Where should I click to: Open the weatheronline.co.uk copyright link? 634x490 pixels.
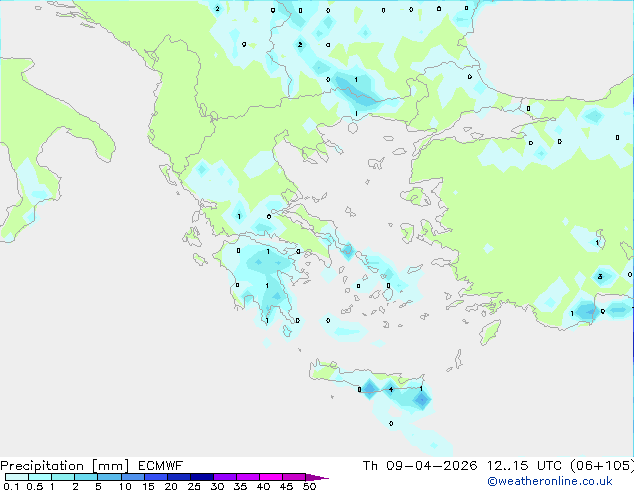550,481
